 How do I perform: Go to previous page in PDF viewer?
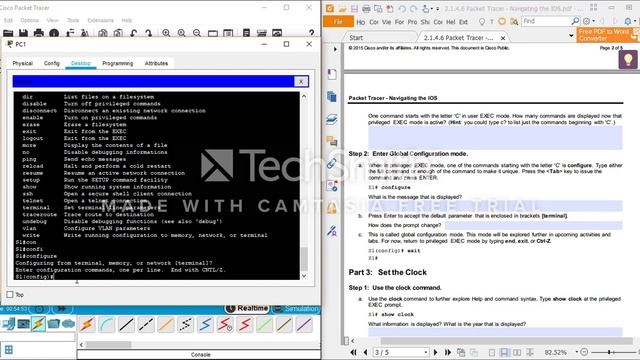point(365,352)
